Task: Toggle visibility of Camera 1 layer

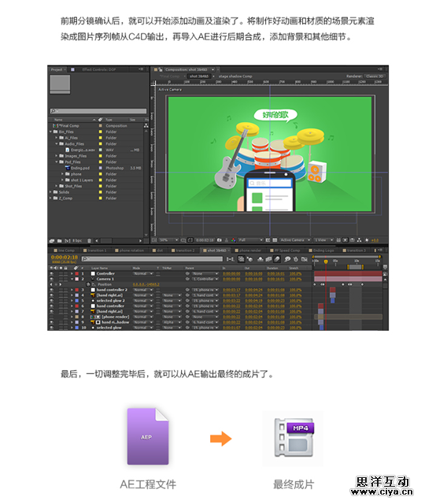Action: [52, 279]
